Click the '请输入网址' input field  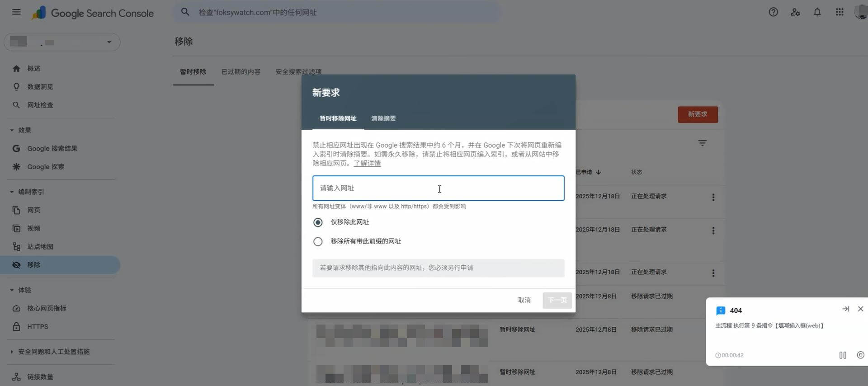click(x=438, y=188)
